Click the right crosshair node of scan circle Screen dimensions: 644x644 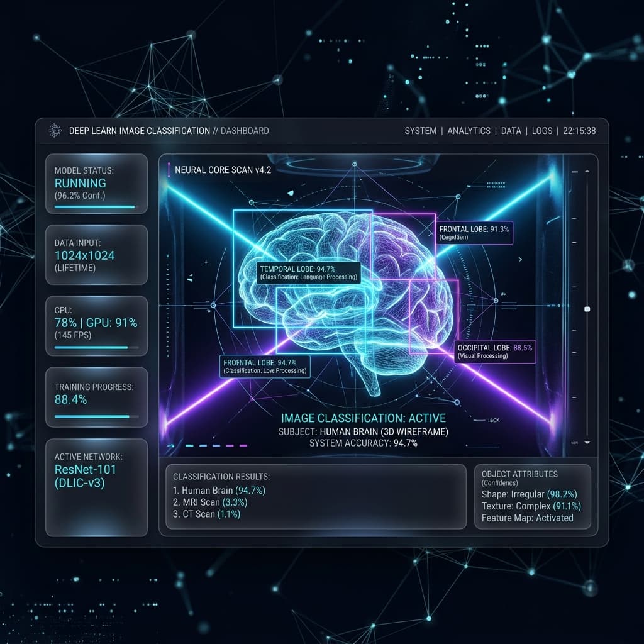[x=496, y=301]
